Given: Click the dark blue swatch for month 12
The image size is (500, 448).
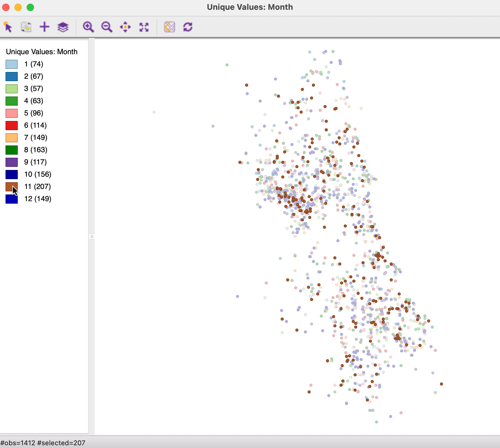Looking at the screenshot, I should tap(12, 199).
